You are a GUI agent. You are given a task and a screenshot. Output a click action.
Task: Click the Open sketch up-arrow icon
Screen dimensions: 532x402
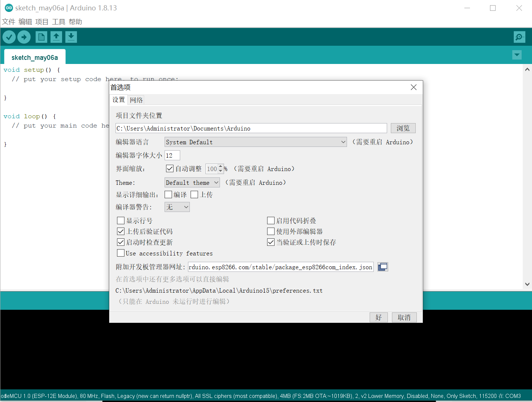[x=56, y=37]
